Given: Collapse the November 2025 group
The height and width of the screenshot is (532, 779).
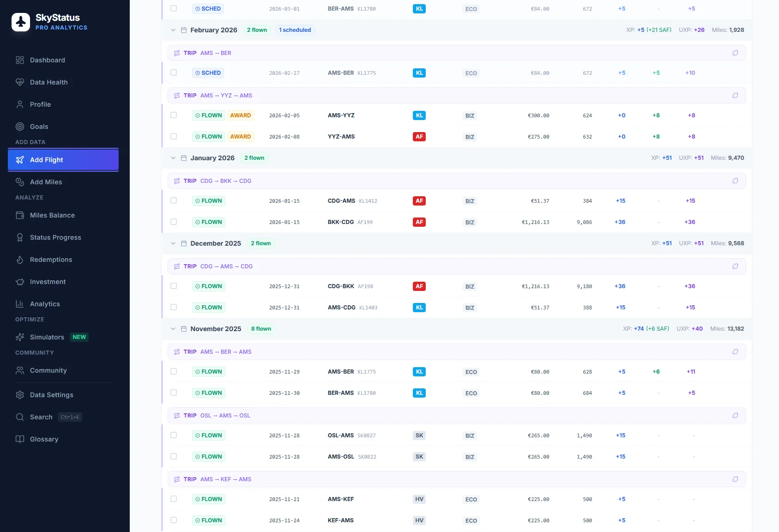Looking at the screenshot, I should point(173,329).
